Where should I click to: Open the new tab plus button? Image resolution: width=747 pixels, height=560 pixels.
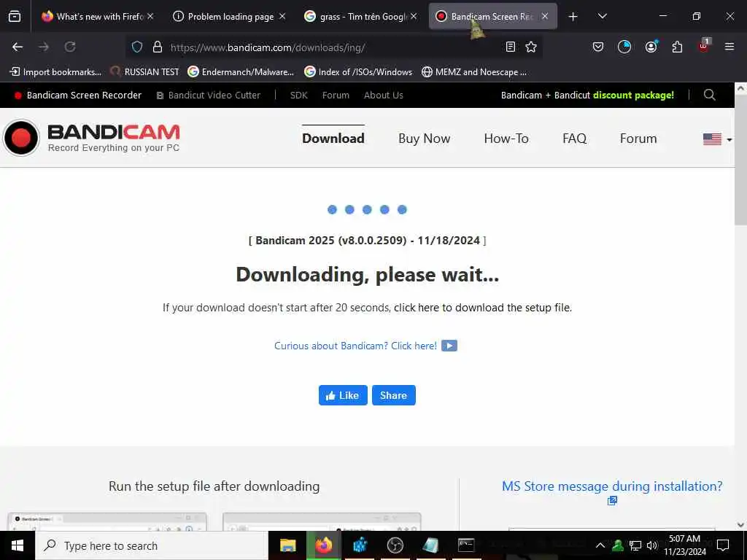tap(573, 17)
